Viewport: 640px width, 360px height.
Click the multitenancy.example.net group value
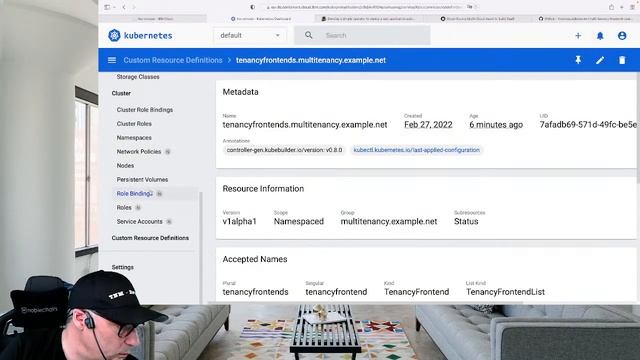[389, 221]
